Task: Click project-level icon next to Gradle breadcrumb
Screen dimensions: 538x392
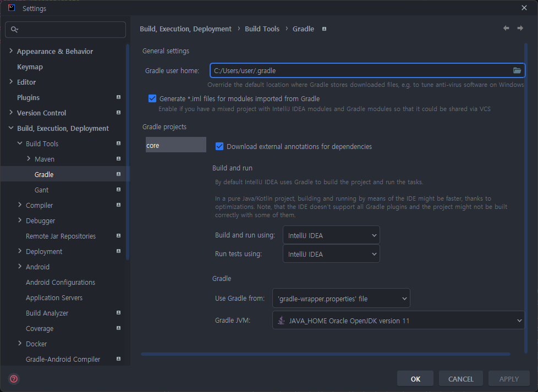Action: pyautogui.click(x=324, y=29)
